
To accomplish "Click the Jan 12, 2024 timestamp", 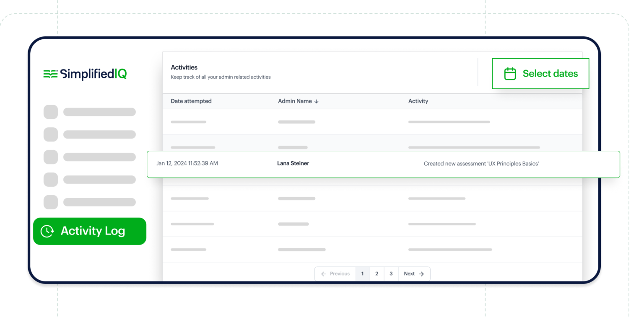I will coord(187,163).
